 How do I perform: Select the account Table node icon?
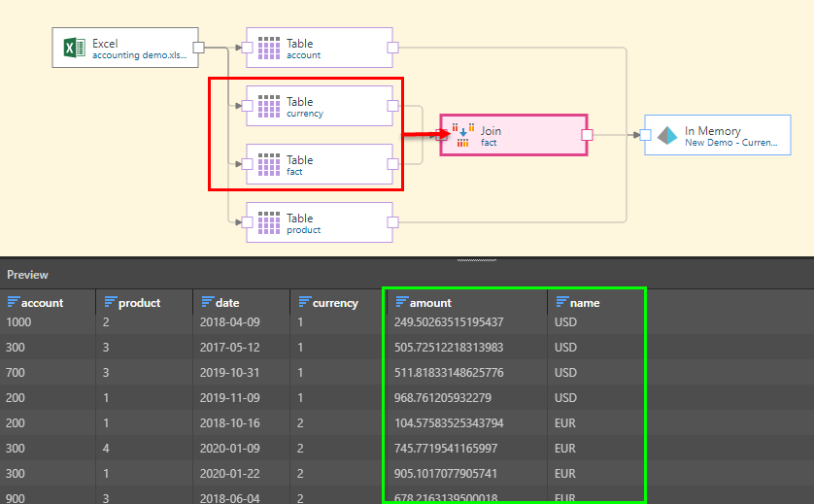pyautogui.click(x=269, y=48)
